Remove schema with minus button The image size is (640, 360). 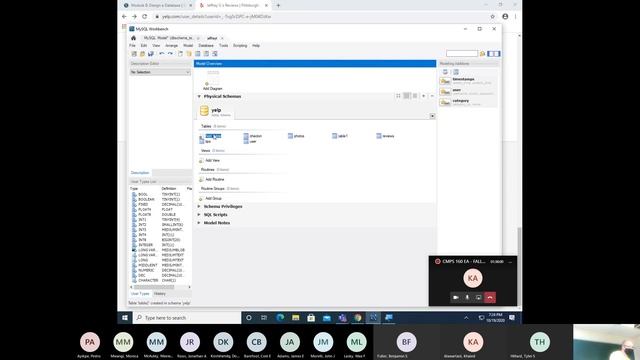click(x=432, y=96)
